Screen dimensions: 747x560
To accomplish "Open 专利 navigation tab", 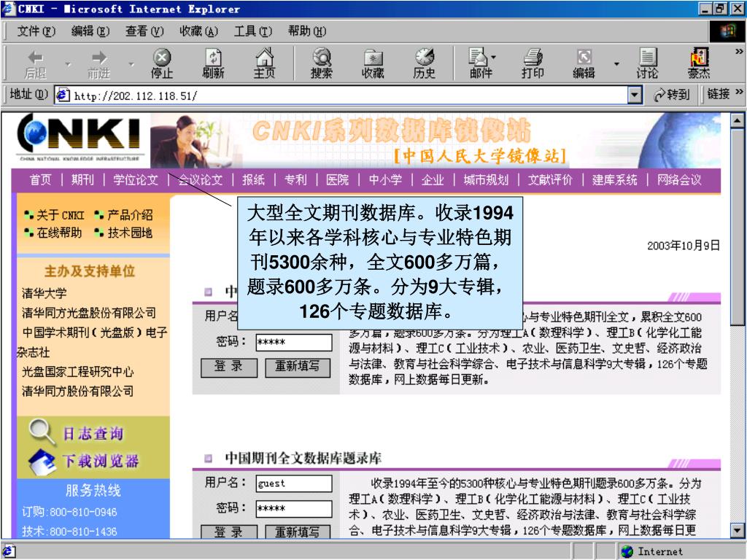I will pyautogui.click(x=295, y=179).
